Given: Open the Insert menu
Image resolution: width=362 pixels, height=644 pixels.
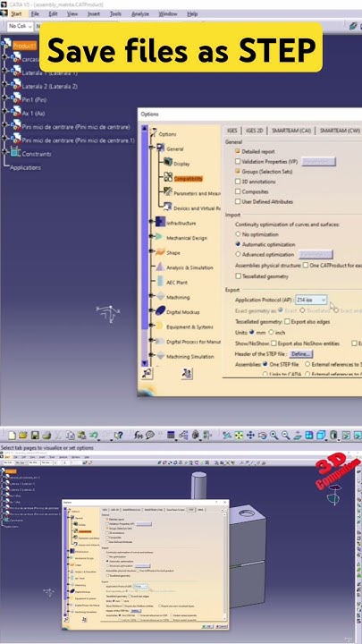Looking at the screenshot, I should [x=94, y=13].
